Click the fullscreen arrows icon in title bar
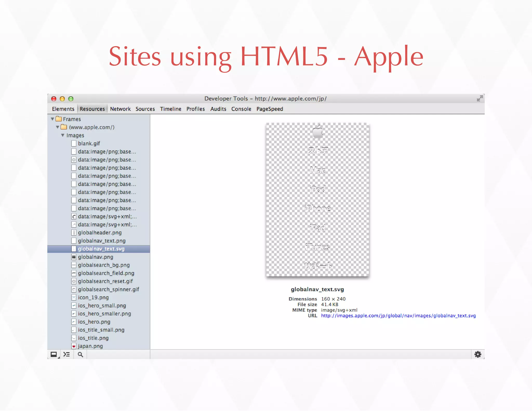 click(x=480, y=98)
